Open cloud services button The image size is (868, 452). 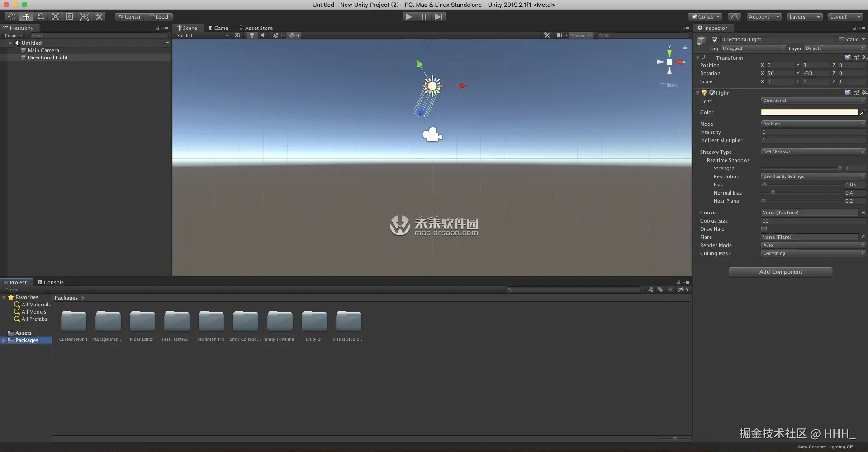click(735, 17)
